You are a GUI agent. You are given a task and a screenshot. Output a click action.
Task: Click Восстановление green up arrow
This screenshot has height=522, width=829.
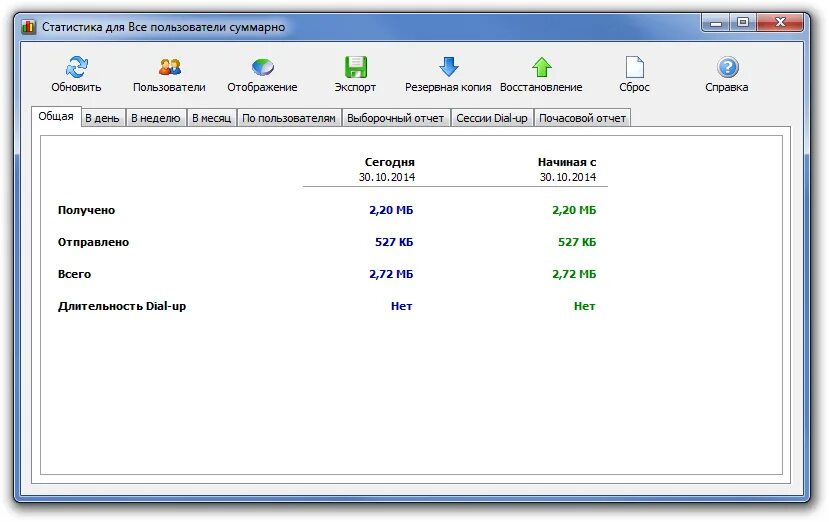[541, 67]
